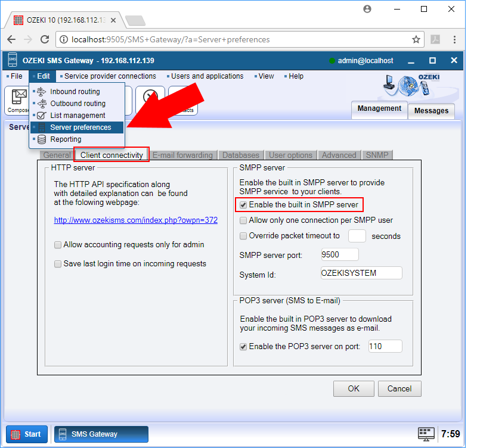Select the Inbound routing icon
477x448 pixels.
click(40, 92)
